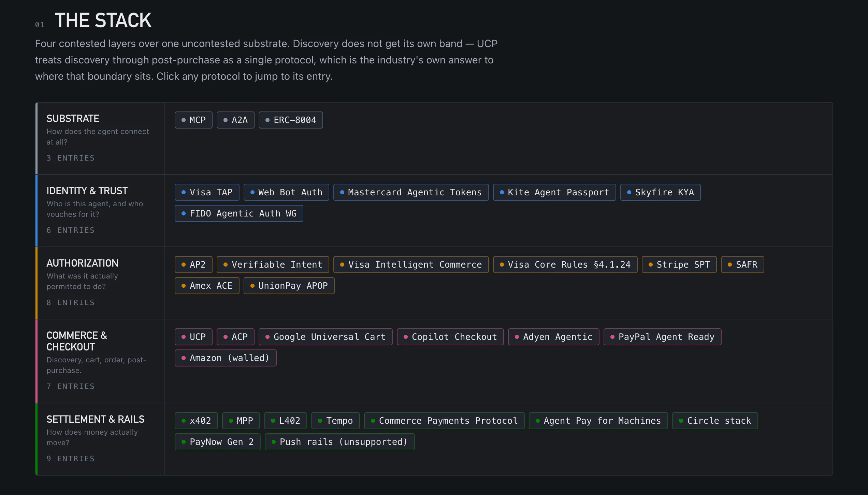
Task: Click the COMMERCE & CHECKOUT heading
Action: pyautogui.click(x=77, y=341)
